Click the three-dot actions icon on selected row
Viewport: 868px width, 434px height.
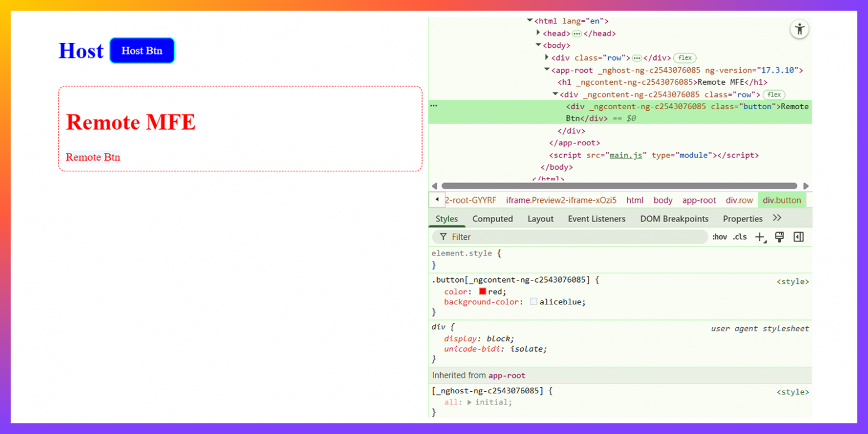click(434, 106)
